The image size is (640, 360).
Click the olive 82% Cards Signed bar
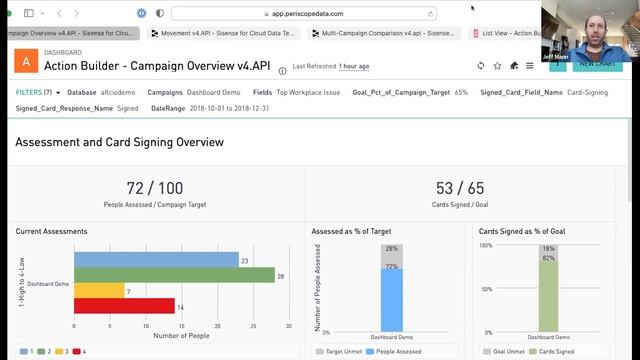point(549,296)
